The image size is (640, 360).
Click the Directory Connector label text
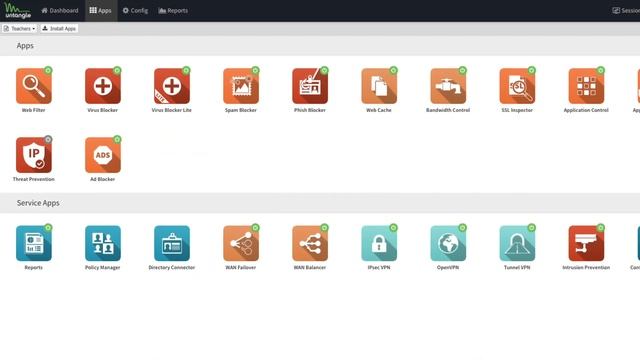172,268
